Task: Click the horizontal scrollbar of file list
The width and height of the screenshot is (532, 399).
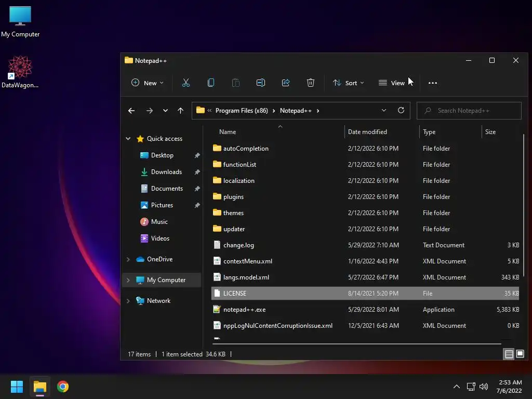Action: [x=356, y=344]
